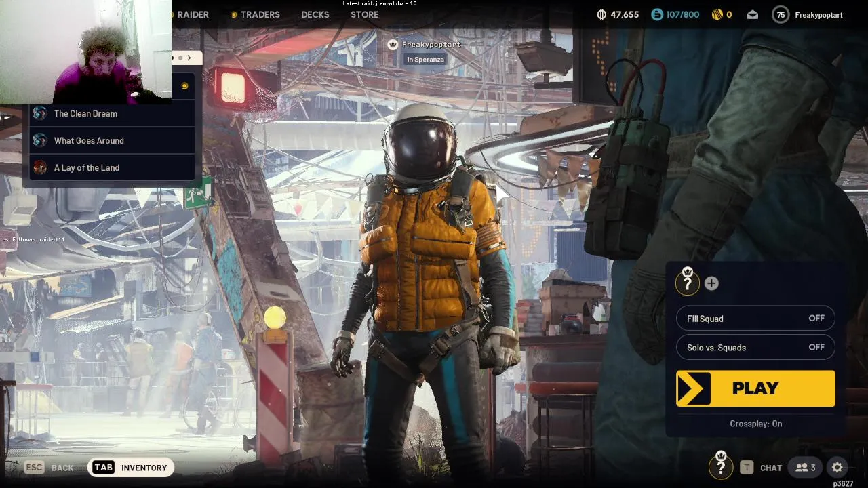Toggle Solo vs. Squads setting
Image resolution: width=868 pixels, height=488 pixels.
pos(755,347)
